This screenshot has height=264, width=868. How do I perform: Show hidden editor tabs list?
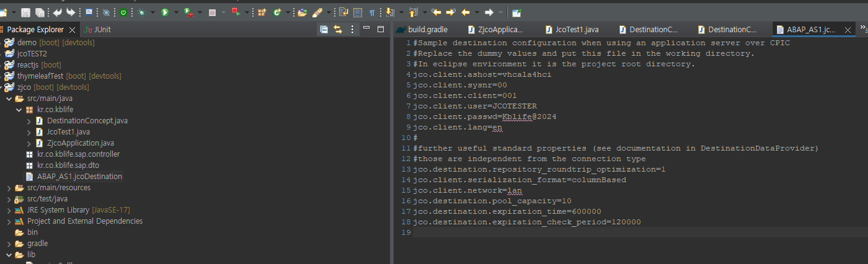pyautogui.click(x=863, y=29)
